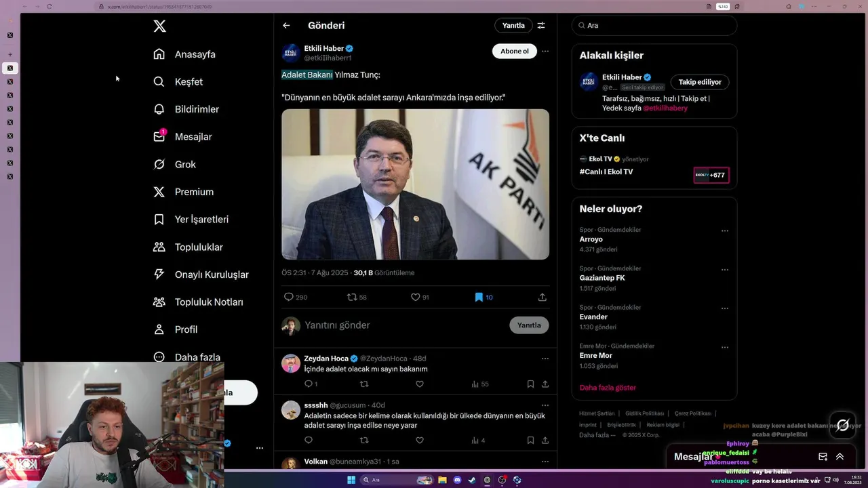Like Zeydan Hoca's comment
The image size is (868, 488).
click(420, 384)
